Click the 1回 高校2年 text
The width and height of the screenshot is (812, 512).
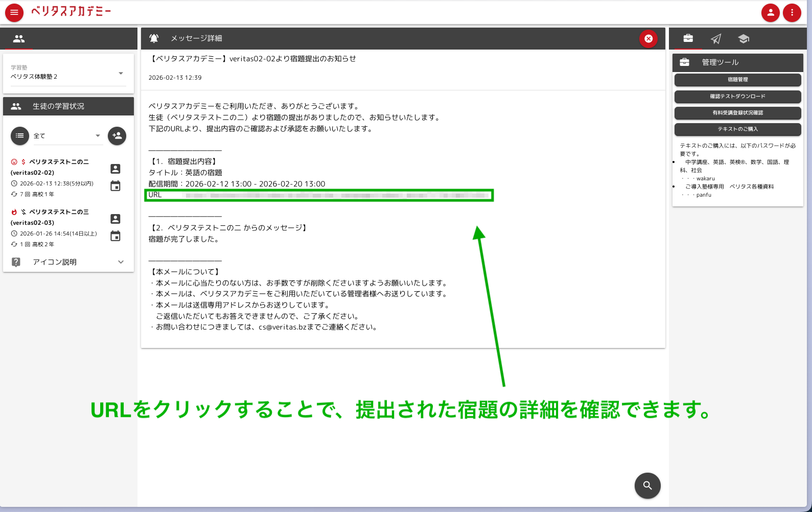(x=37, y=244)
